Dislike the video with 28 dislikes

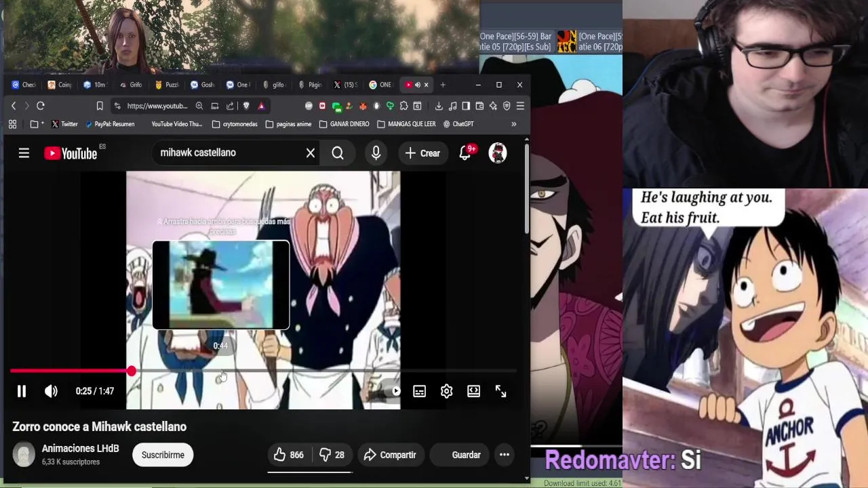(332, 455)
